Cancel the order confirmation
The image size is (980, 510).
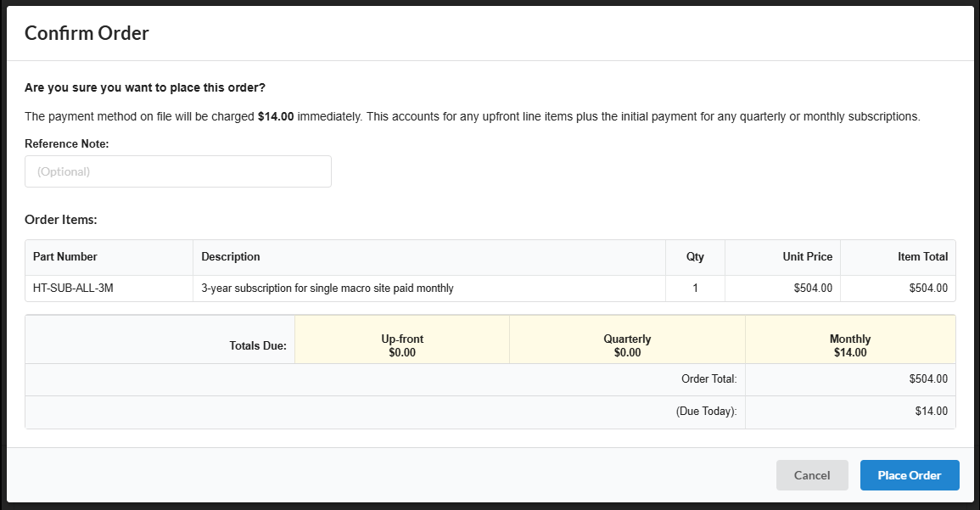811,475
